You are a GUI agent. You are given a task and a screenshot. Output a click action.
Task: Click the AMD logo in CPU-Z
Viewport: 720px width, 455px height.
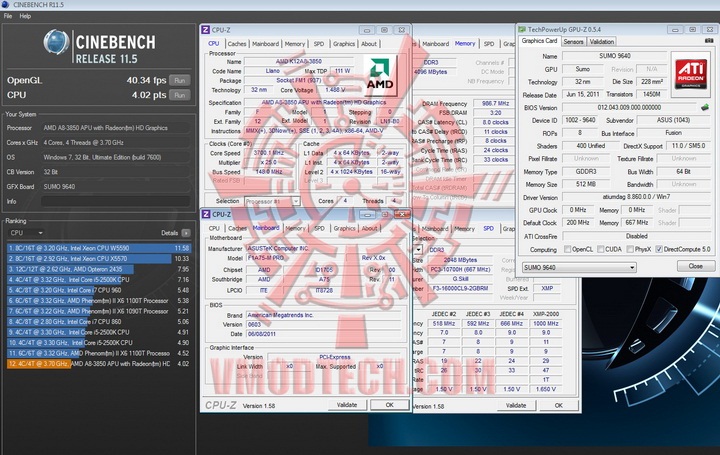click(x=380, y=75)
